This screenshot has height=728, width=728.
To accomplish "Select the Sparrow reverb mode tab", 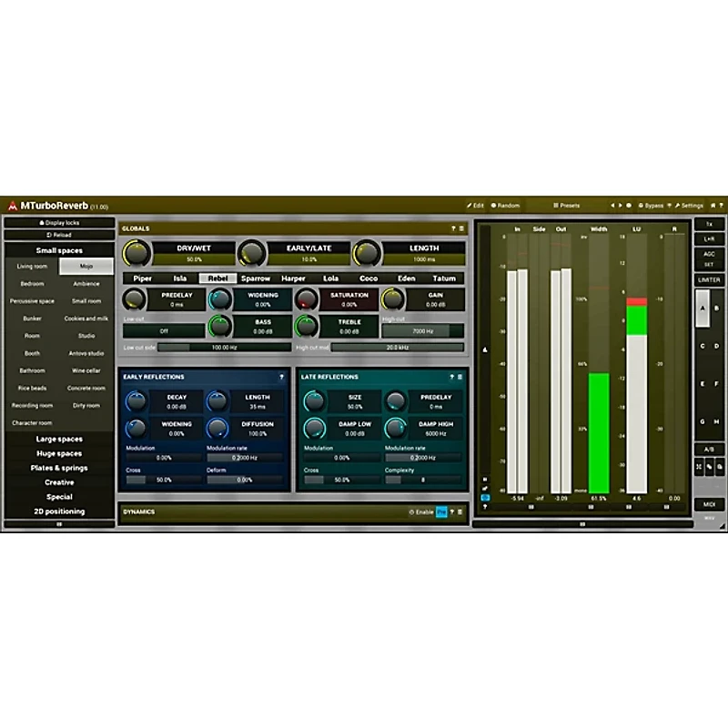I will click(256, 278).
